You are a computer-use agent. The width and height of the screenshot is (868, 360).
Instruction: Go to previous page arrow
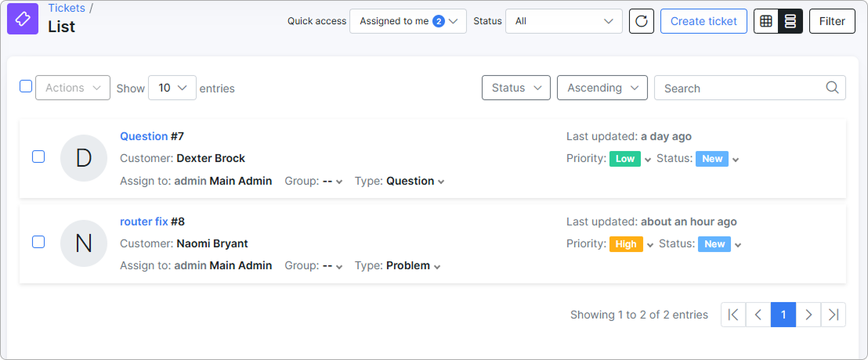pyautogui.click(x=758, y=315)
